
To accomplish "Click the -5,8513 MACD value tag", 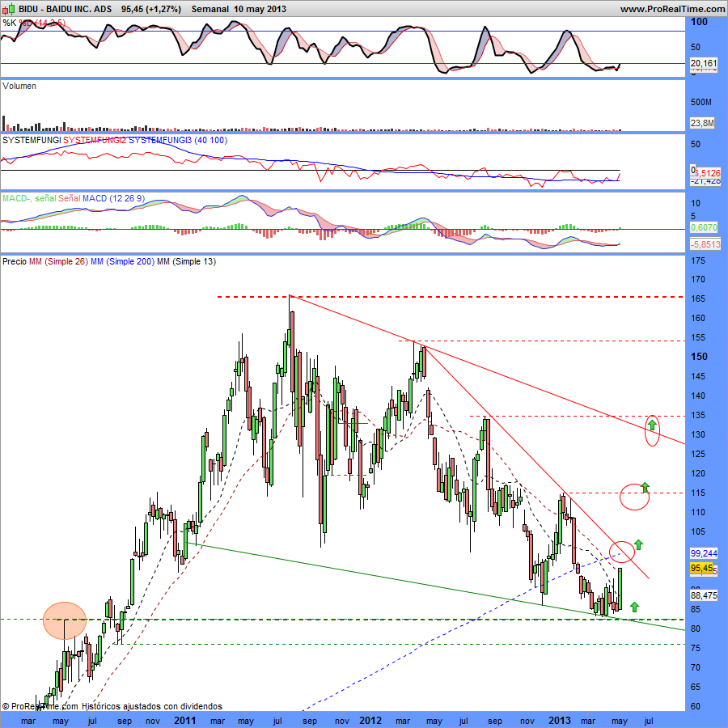I will pos(705,244).
